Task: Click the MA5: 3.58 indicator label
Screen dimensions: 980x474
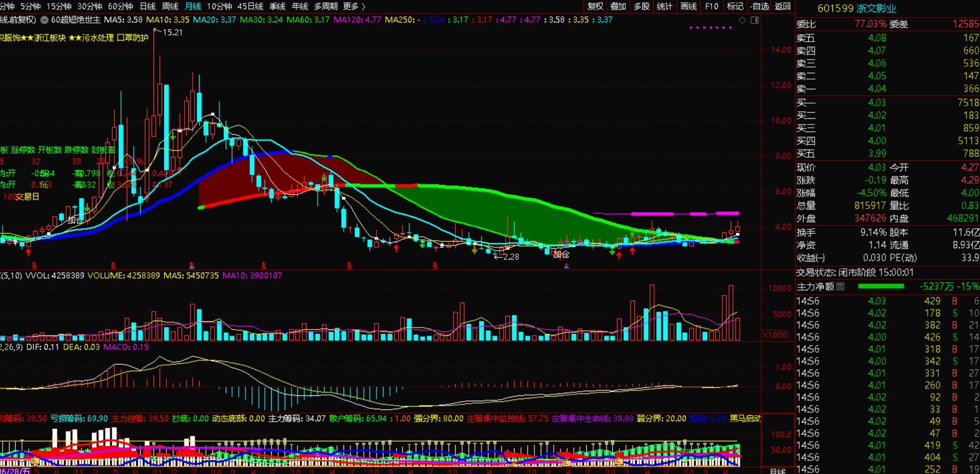Action: (123, 20)
